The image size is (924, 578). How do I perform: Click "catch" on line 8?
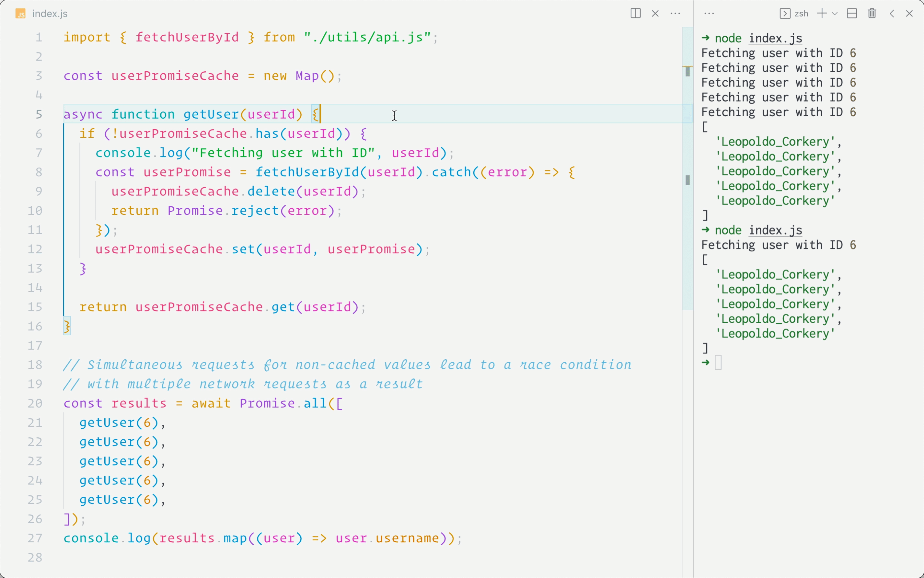pyautogui.click(x=452, y=172)
